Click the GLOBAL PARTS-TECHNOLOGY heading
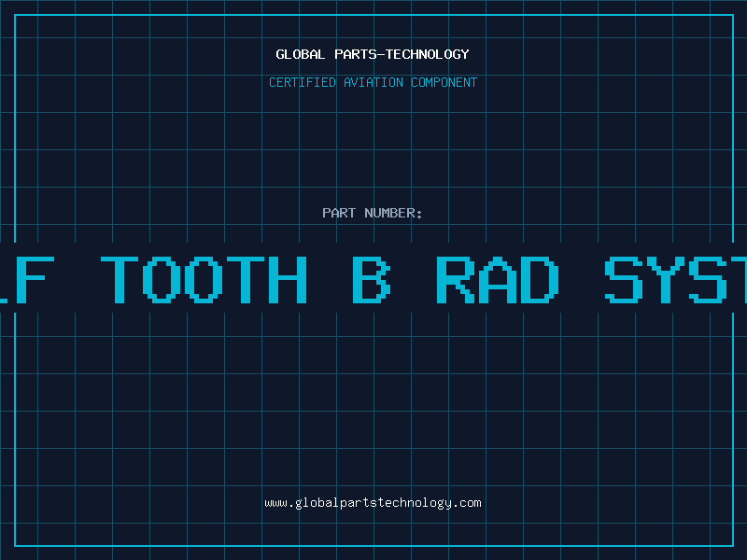This screenshot has height=560, width=747. [x=373, y=54]
